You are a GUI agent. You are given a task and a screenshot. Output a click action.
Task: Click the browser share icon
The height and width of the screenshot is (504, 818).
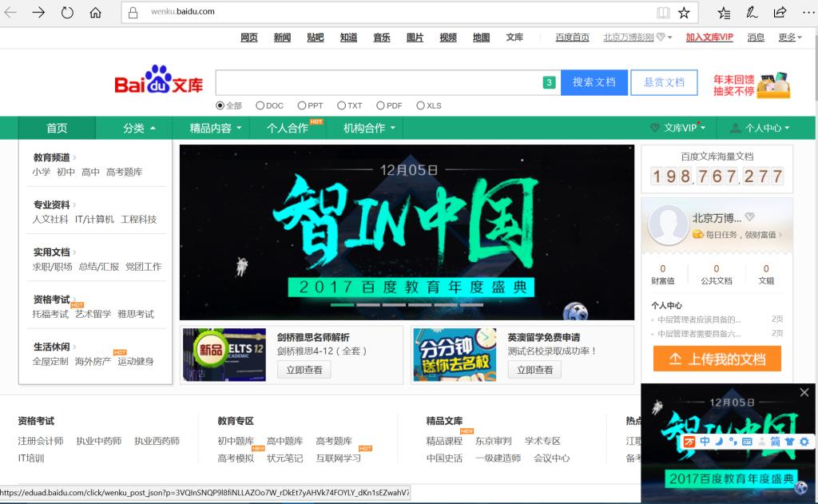[x=780, y=12]
